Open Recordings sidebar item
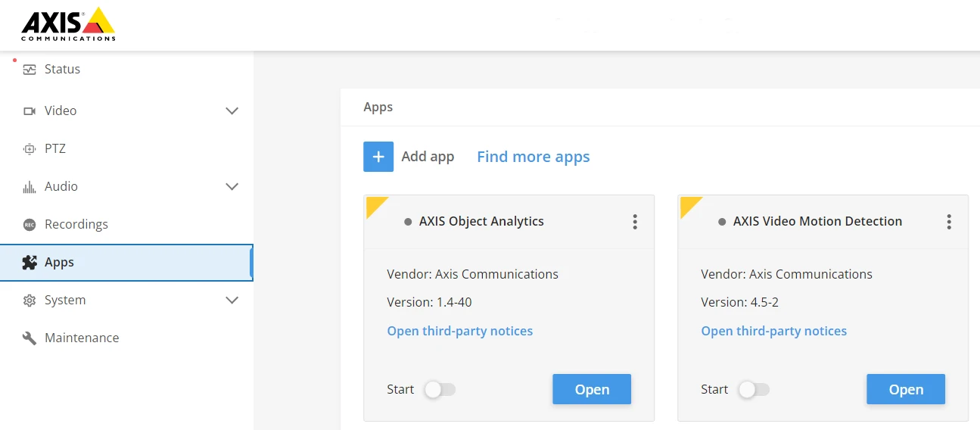This screenshot has width=980, height=430. pos(76,224)
